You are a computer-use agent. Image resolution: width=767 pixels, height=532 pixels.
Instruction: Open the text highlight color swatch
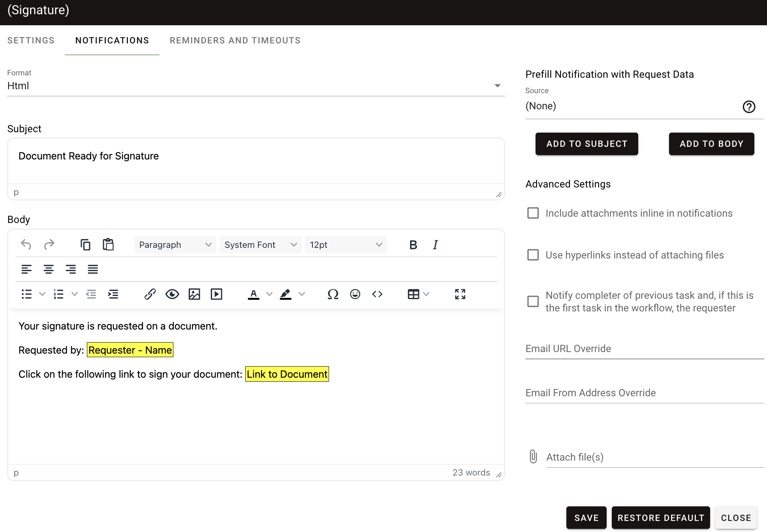click(286, 294)
